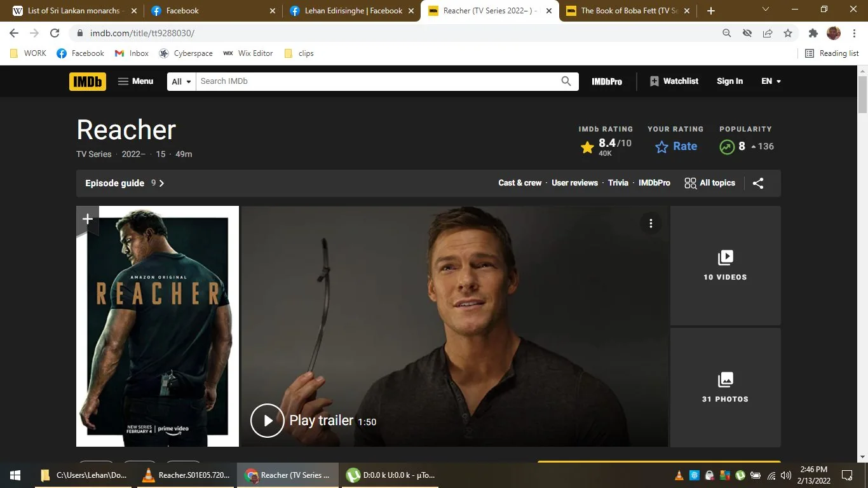Click Sign In on IMDb
The image size is (868, 488).
click(729, 81)
